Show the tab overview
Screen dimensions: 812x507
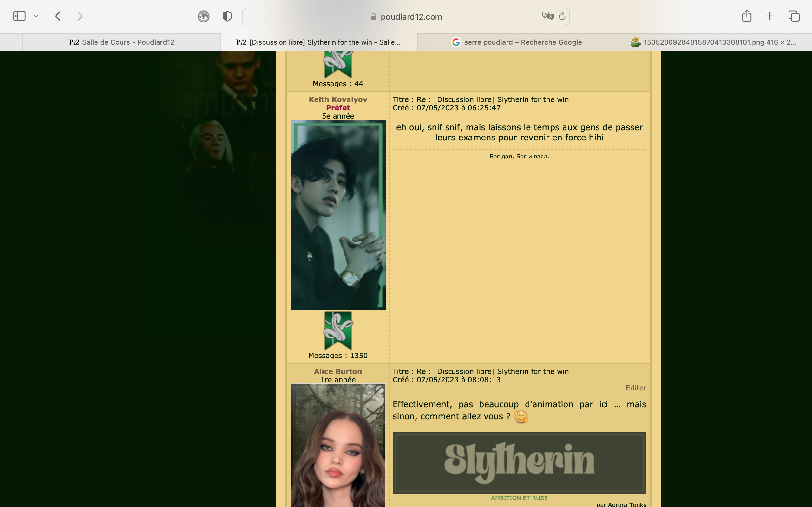[x=794, y=16]
